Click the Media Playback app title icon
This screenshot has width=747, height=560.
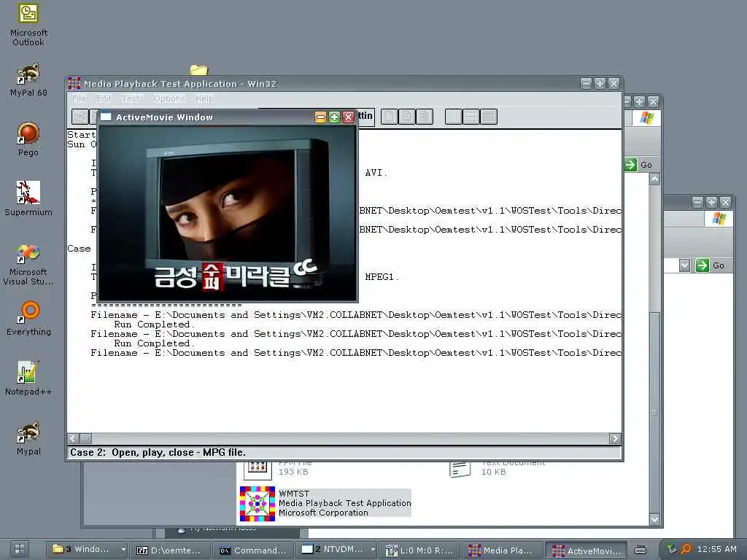74,83
